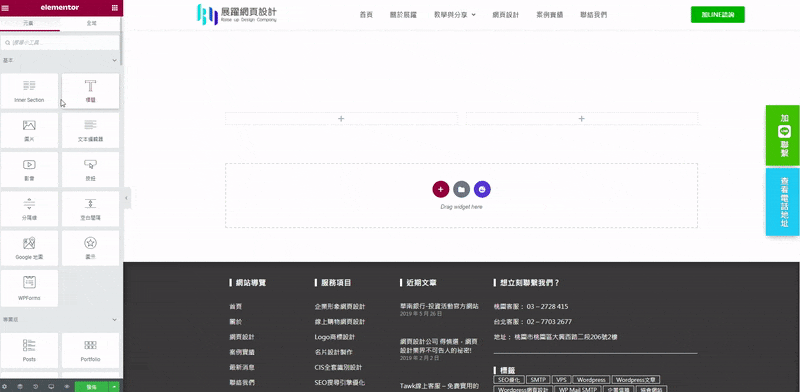
Task: Open save options arrow beside 發佈
Action: (114, 387)
